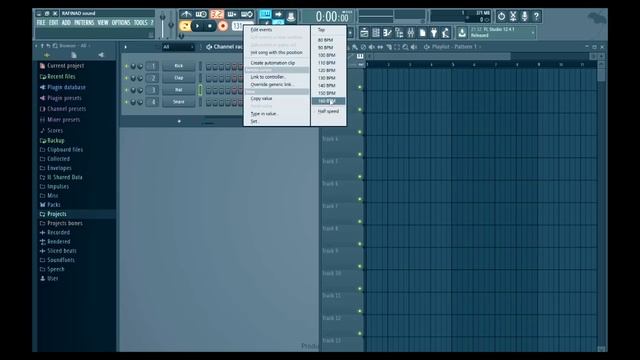Mute the Clap channel green LED
Image resolution: width=640 pixels, height=360 pixels.
(126, 78)
